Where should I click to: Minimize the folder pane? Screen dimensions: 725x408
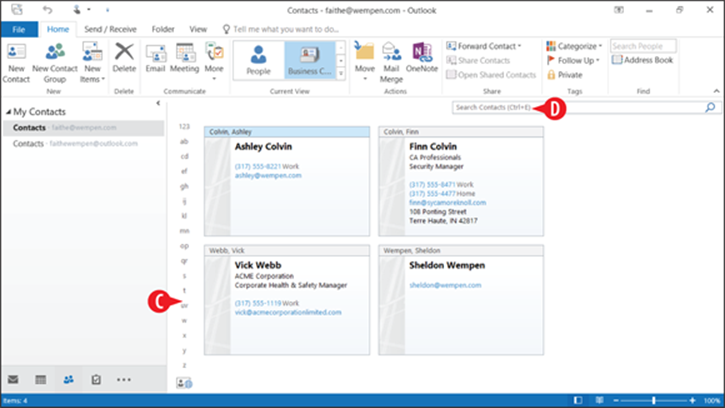(158, 103)
